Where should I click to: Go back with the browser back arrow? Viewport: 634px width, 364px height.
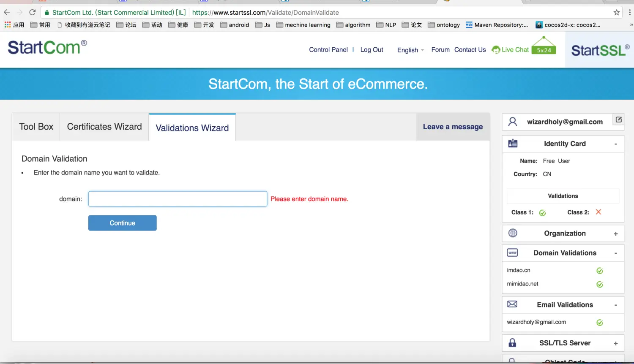point(7,12)
